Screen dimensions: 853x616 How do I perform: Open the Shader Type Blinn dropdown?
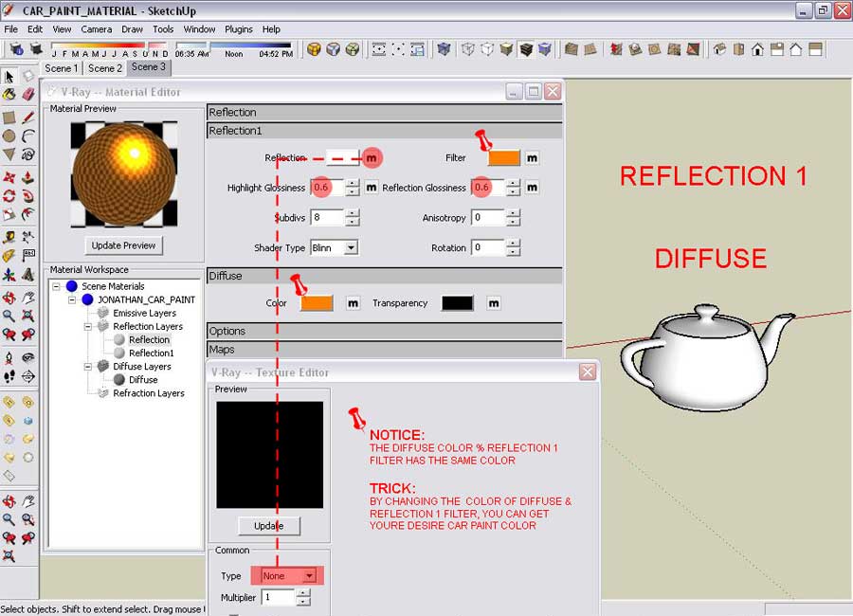[x=352, y=247]
